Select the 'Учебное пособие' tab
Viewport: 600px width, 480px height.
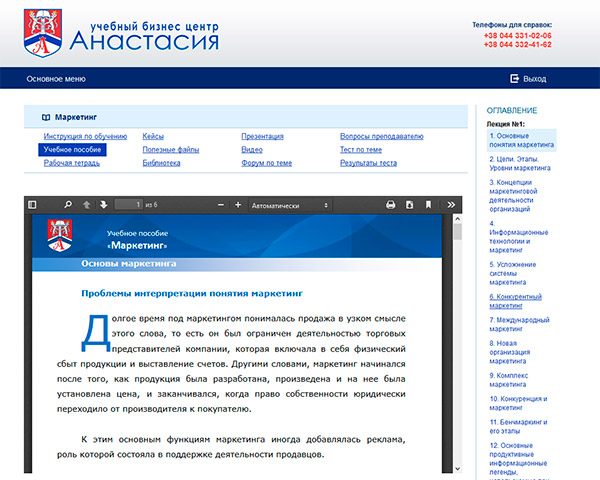[71, 149]
